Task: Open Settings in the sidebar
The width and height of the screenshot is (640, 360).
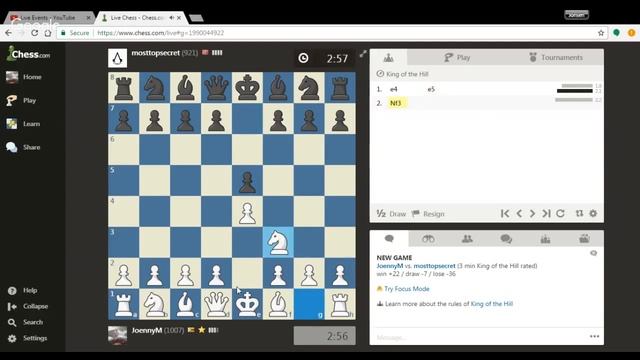Action: coord(27,338)
